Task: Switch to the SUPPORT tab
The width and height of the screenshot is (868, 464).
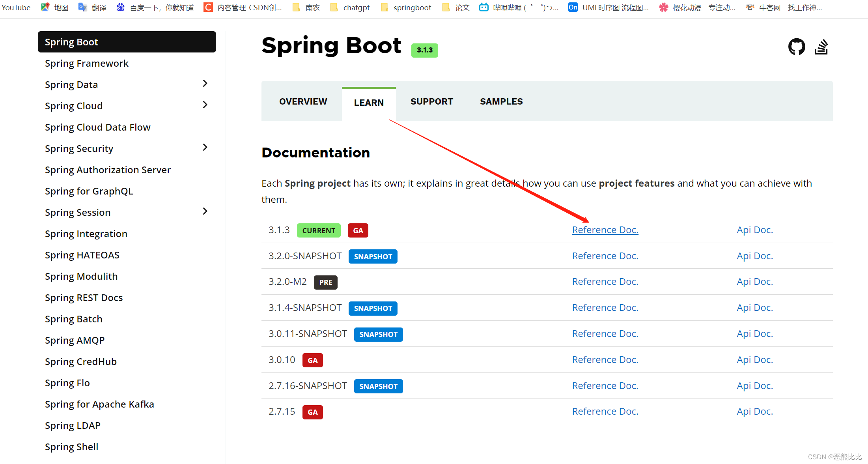Action: [432, 102]
